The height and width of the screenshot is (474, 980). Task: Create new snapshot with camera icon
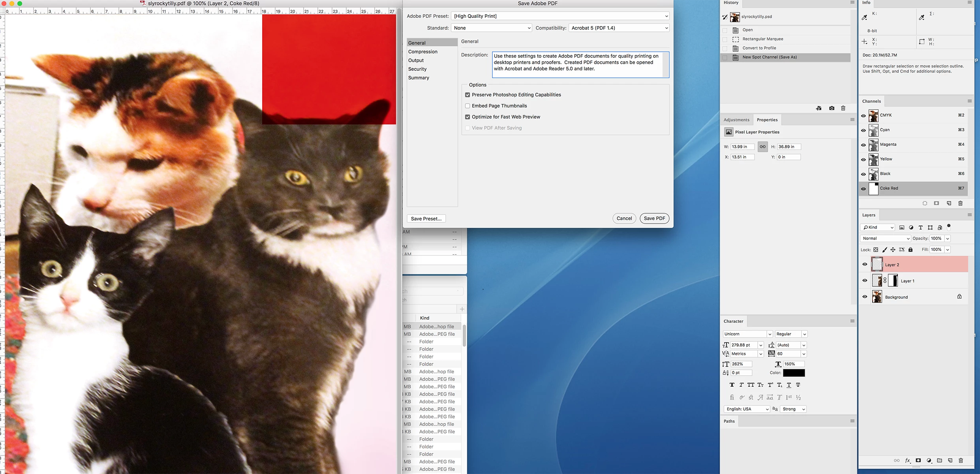tap(832, 108)
